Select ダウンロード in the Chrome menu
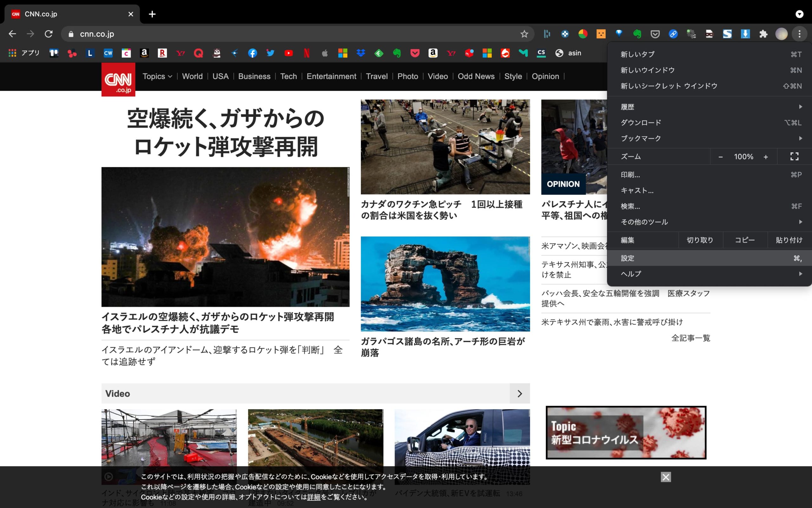 click(709, 123)
